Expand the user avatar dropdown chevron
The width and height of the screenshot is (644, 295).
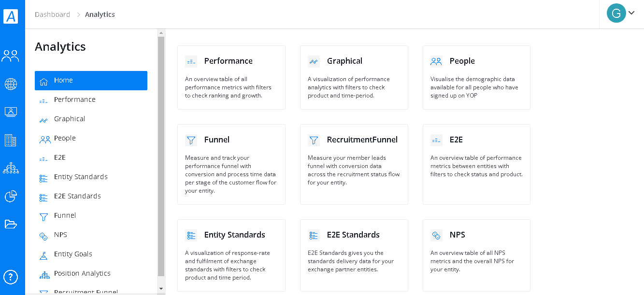(631, 13)
